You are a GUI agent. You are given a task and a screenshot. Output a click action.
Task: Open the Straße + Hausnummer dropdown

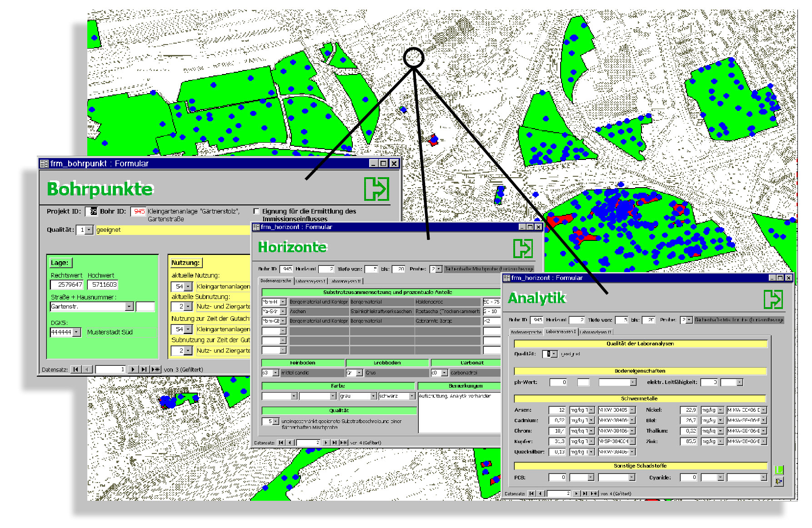click(129, 307)
